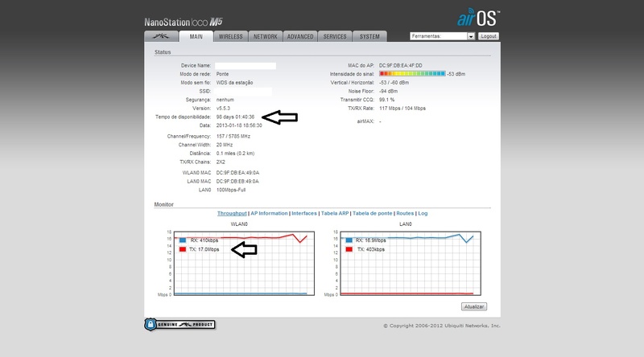
Task: Click the SSID value field
Action: point(243,91)
